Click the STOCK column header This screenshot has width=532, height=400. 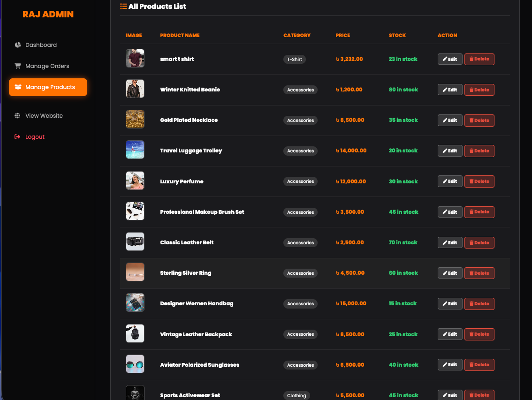point(397,35)
